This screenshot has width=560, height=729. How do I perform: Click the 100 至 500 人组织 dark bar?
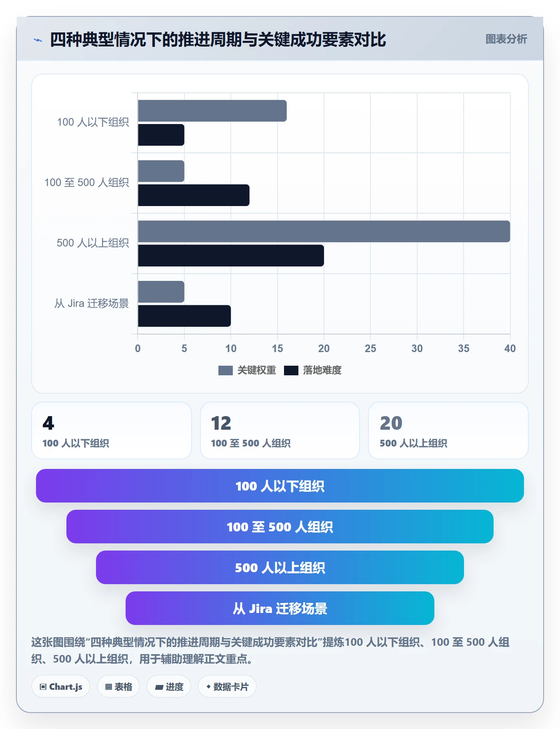coord(194,195)
